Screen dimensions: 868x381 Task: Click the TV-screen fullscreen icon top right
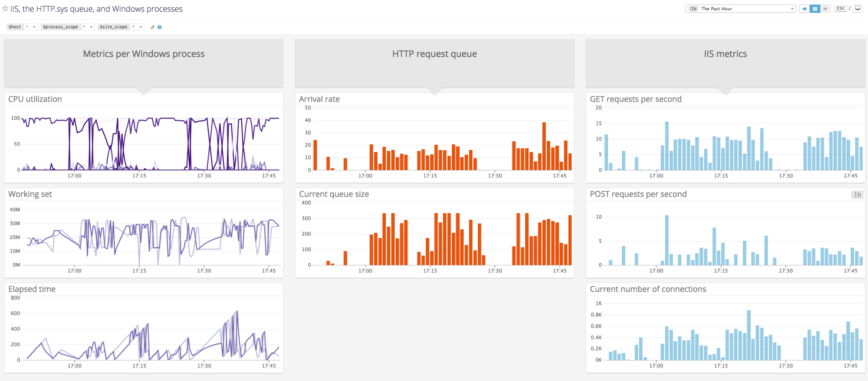pos(858,8)
